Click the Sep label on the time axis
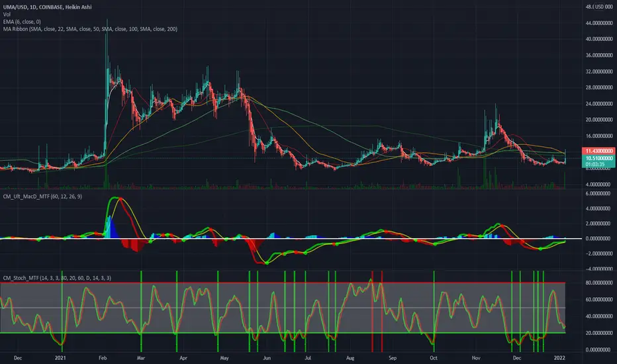This screenshot has width=617, height=364. pos(393,358)
